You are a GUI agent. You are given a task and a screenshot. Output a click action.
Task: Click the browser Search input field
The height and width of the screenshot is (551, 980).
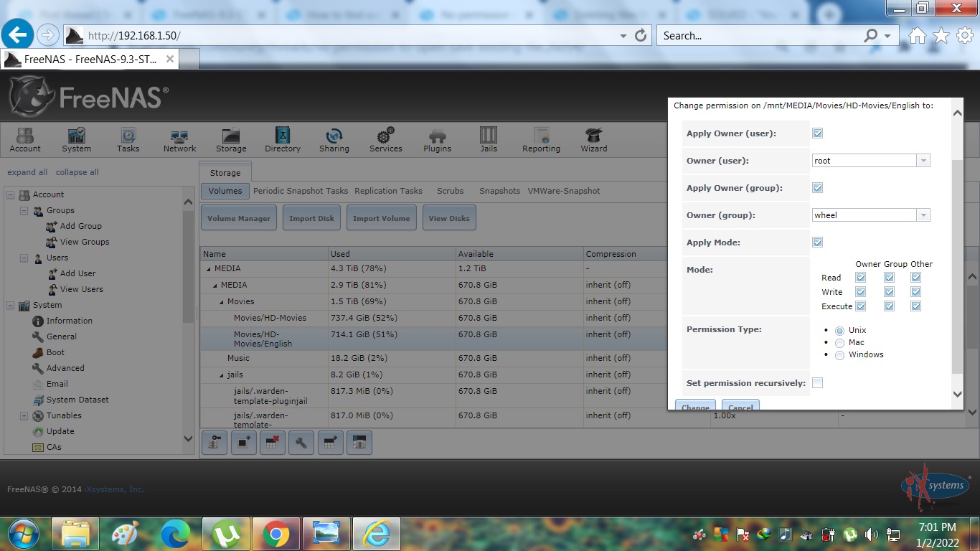(760, 35)
